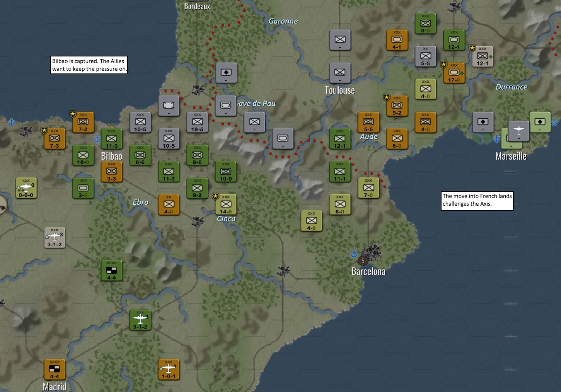This screenshot has height=392, width=561.
Task: Click the orange 6-0 infantry unit
Action: click(397, 139)
